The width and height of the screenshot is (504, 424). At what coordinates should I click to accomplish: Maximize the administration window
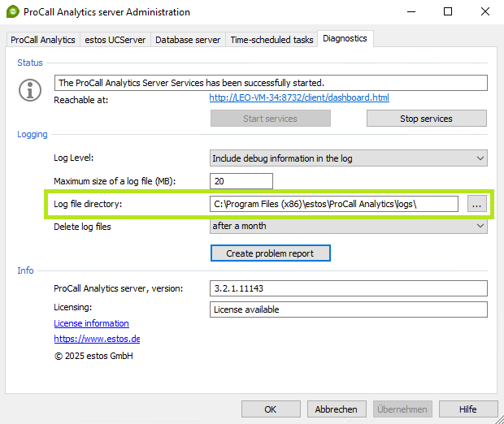tap(448, 12)
